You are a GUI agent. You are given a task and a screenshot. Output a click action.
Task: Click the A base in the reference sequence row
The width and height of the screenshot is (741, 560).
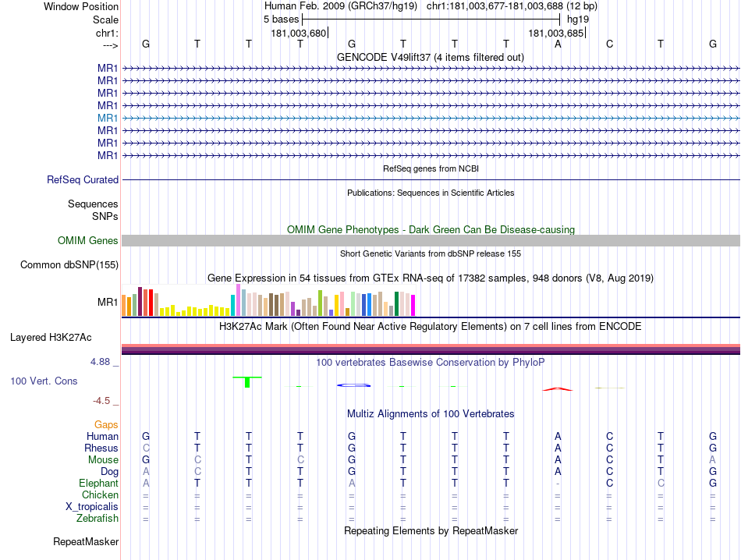pyautogui.click(x=558, y=44)
